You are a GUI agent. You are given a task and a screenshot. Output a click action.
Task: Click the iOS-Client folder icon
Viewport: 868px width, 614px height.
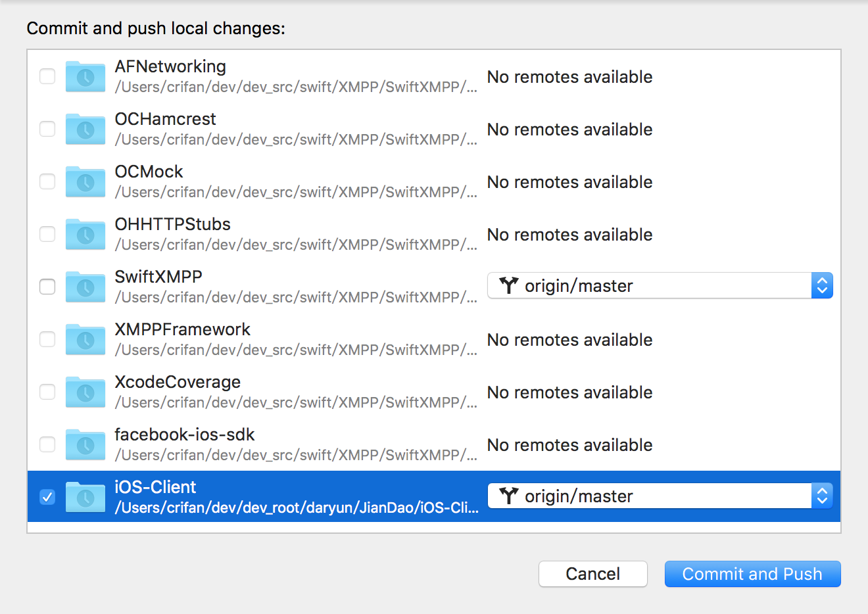click(85, 498)
